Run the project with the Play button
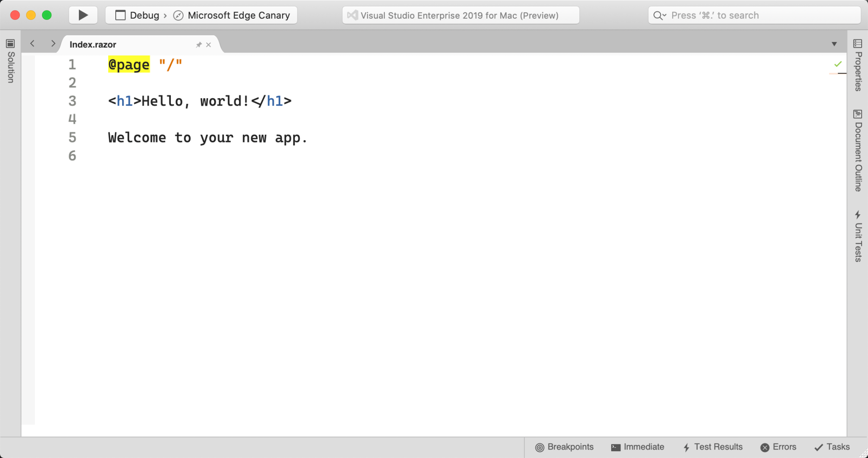Image resolution: width=868 pixels, height=458 pixels. tap(83, 15)
